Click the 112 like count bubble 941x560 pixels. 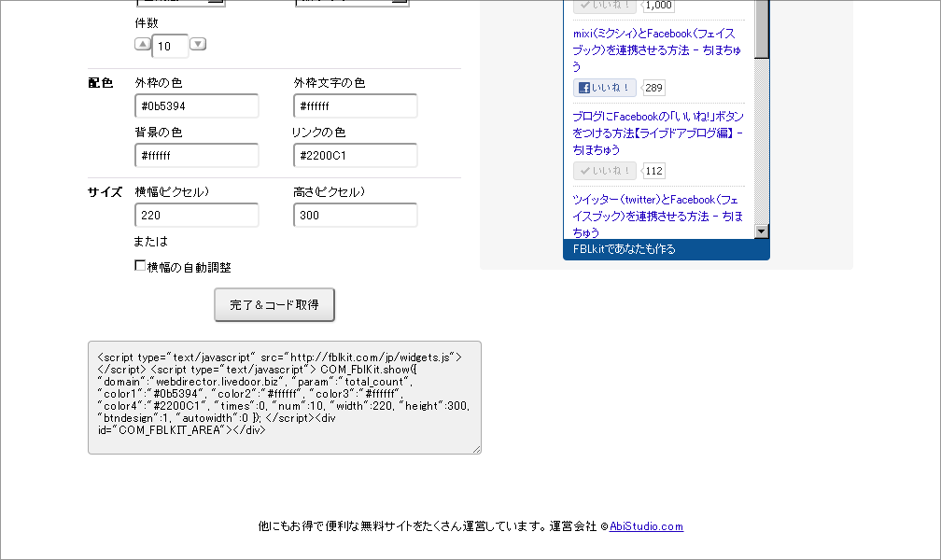[x=653, y=171]
